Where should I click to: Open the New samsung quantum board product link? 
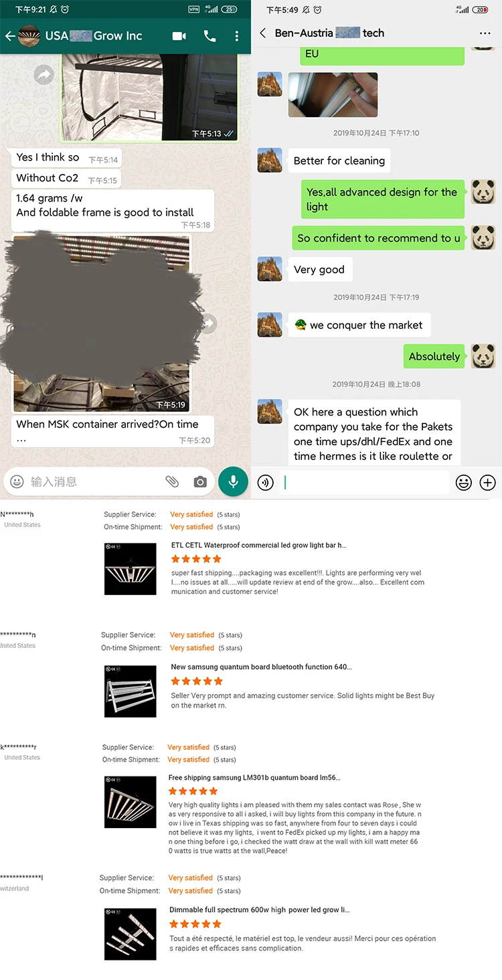tap(262, 667)
